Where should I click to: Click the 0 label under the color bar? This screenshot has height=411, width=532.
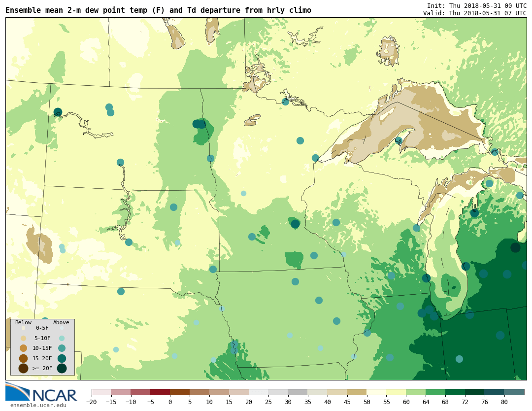[170, 402]
